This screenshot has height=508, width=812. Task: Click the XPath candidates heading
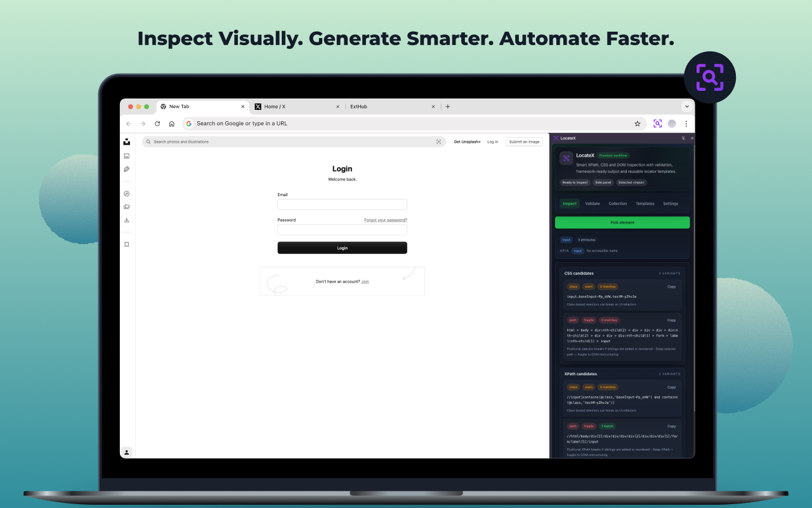click(x=580, y=374)
